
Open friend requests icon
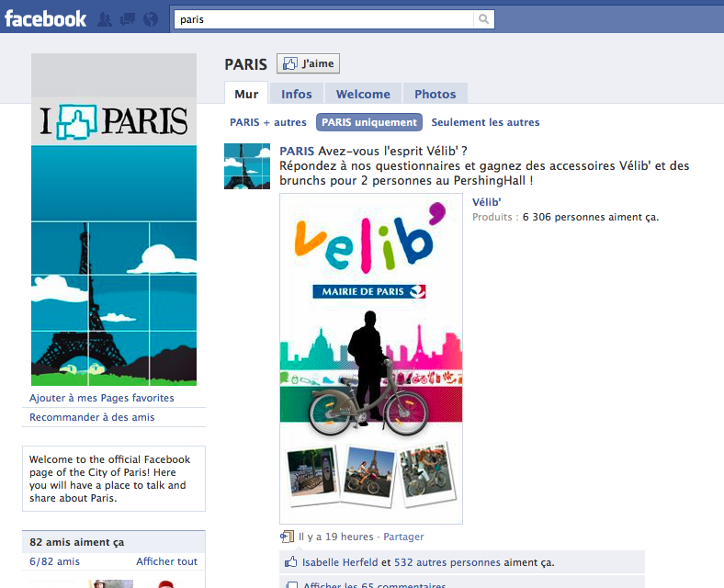pos(105,19)
